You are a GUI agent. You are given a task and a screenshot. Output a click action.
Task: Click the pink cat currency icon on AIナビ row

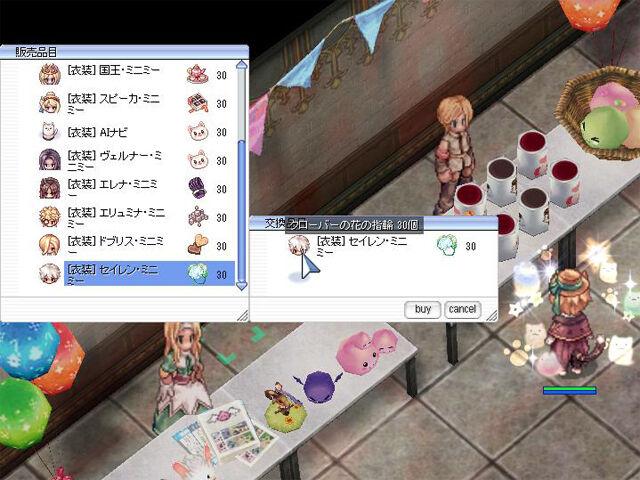tap(198, 132)
